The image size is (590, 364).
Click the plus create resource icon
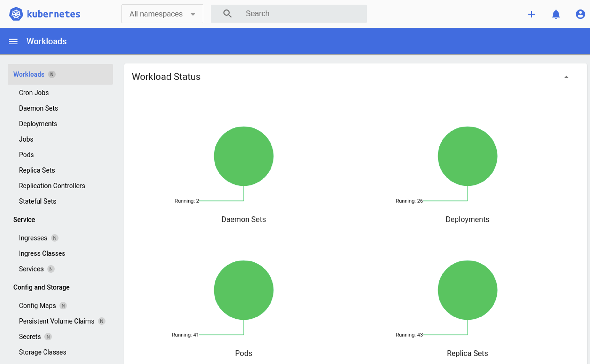coord(531,14)
